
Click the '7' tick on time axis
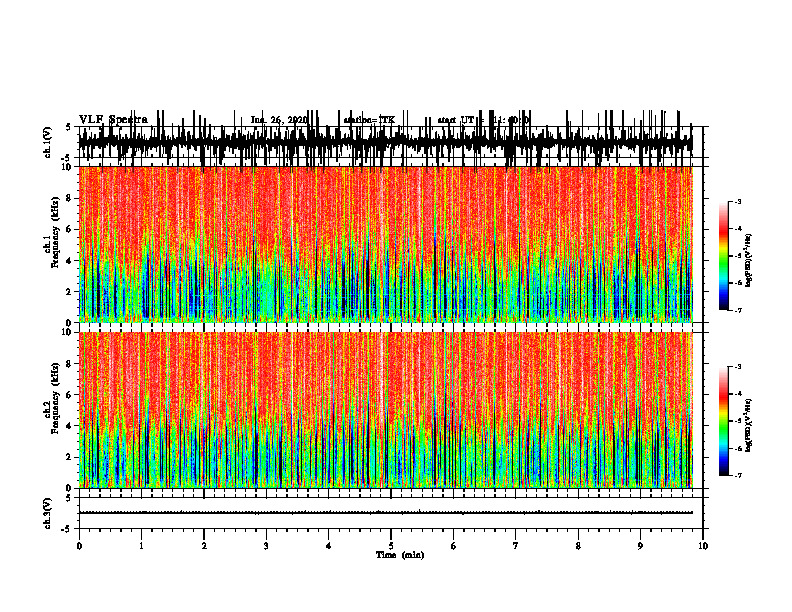(516, 546)
